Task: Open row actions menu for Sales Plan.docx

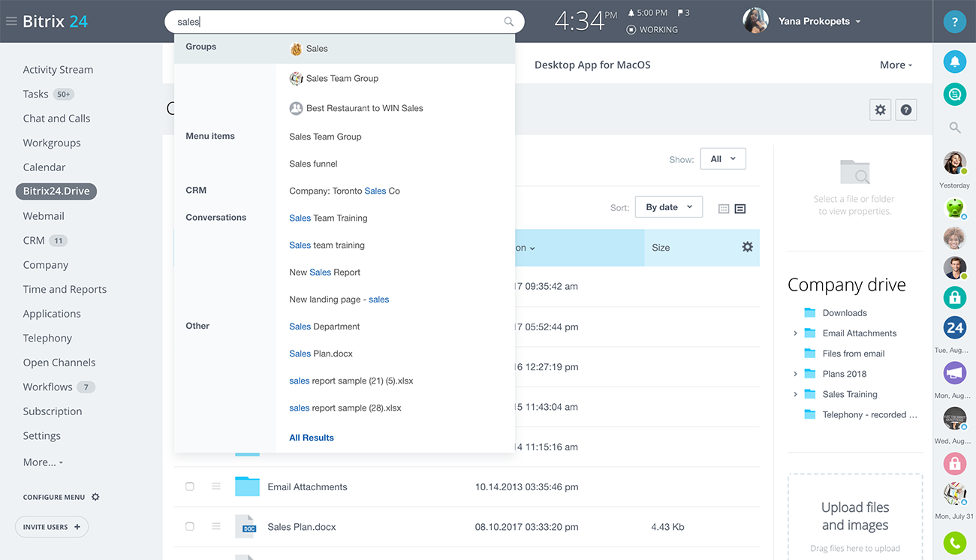Action: 216,527
